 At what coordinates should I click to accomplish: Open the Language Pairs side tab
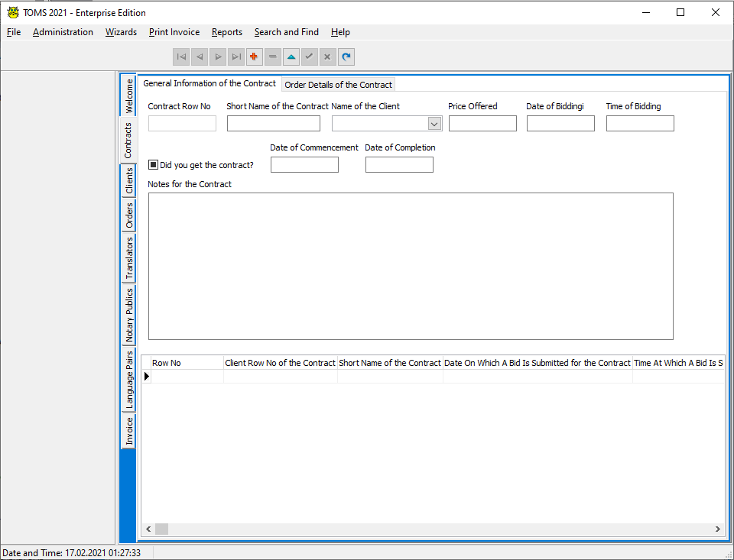pos(129,379)
